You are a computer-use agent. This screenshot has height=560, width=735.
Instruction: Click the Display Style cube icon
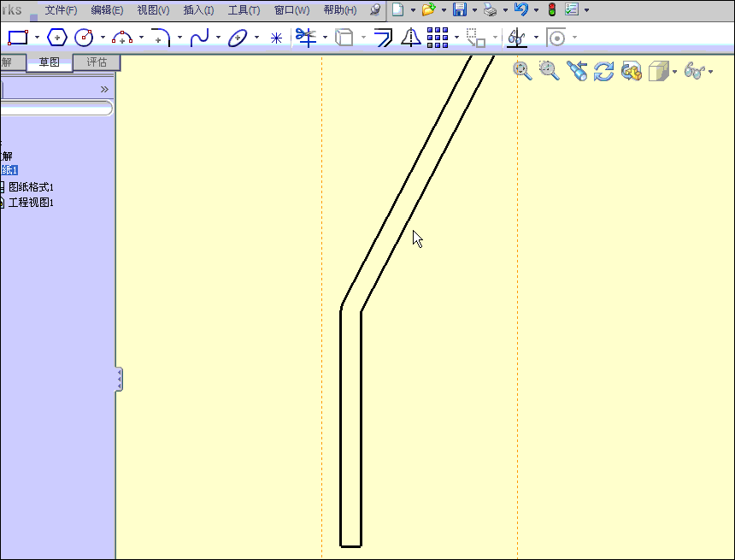(659, 71)
